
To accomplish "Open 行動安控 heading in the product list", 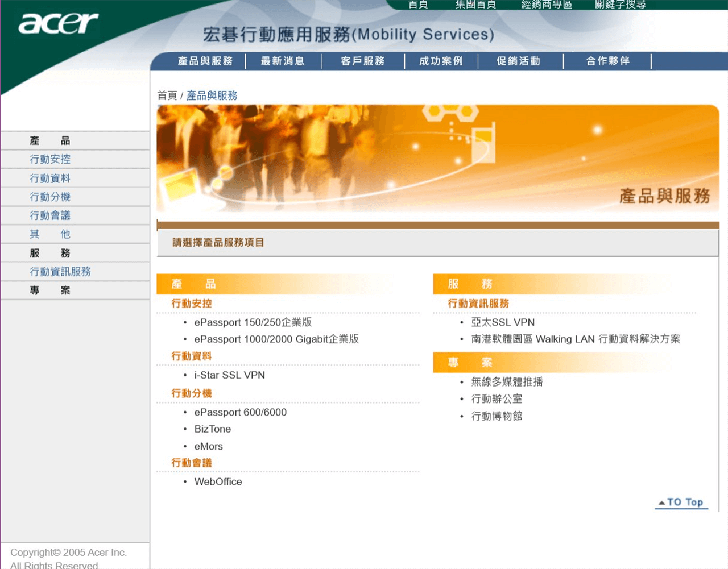I will [192, 304].
